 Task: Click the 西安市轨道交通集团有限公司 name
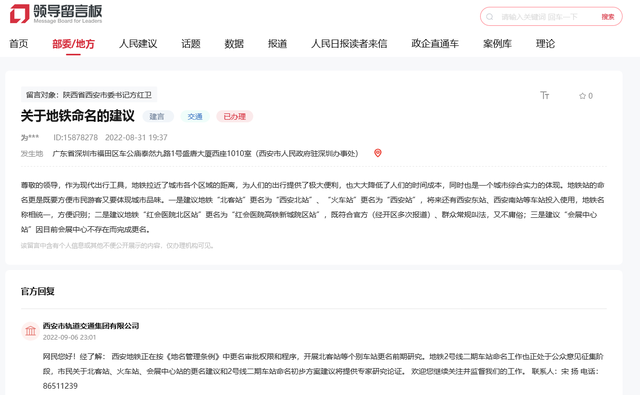pyautogui.click(x=91, y=326)
